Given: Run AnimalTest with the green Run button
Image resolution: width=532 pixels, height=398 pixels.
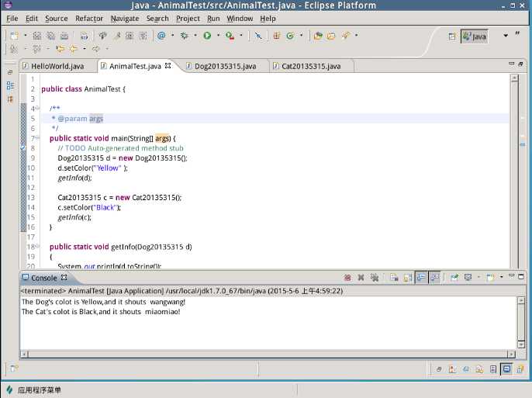Looking at the screenshot, I should [x=207, y=36].
